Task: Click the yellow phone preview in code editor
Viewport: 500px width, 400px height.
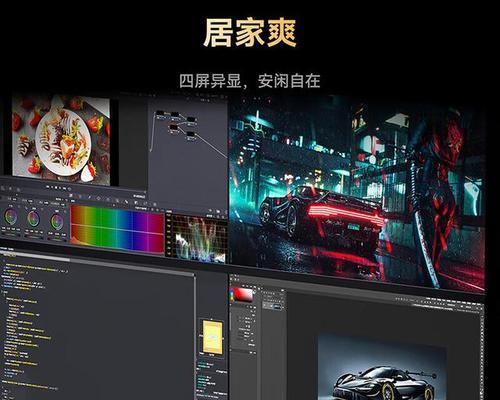Action: coord(213,336)
